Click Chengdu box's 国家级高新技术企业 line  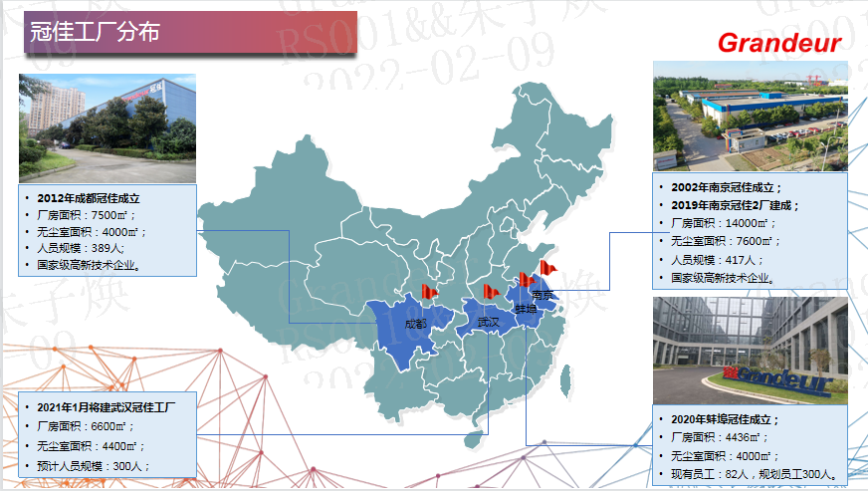[x=90, y=265]
